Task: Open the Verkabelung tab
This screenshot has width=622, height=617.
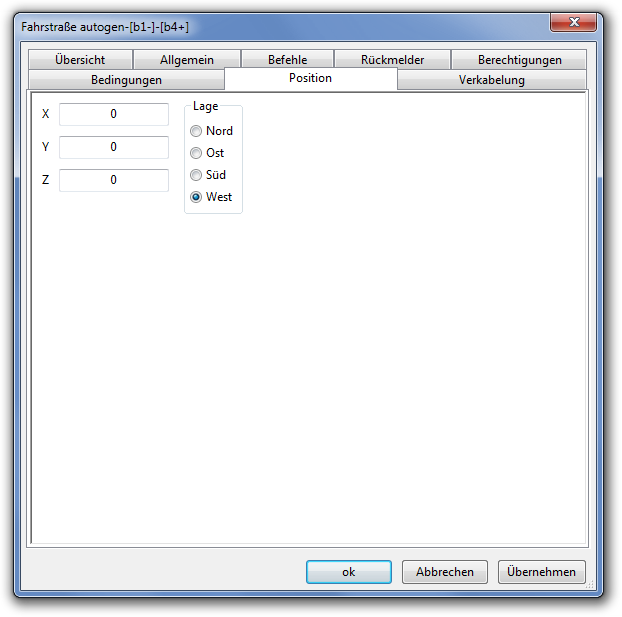Action: tap(492, 80)
